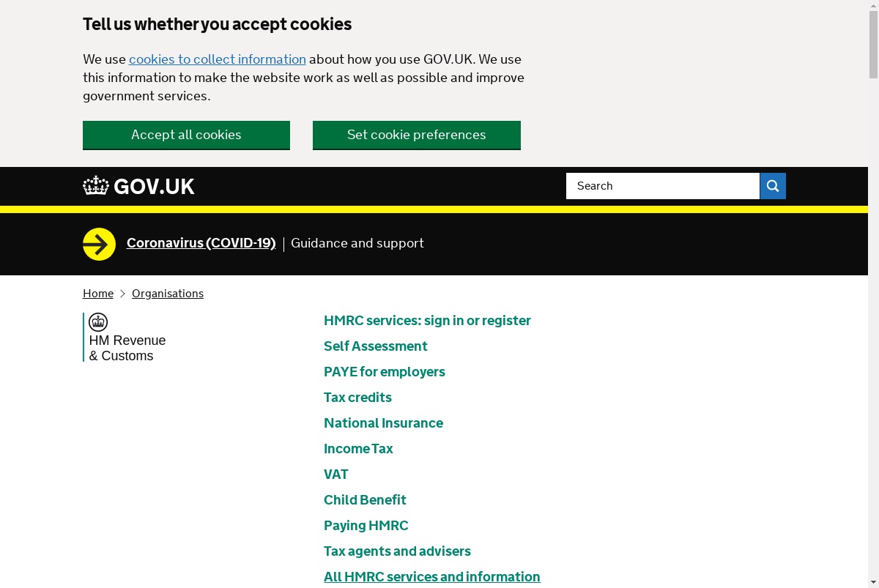Screen dimensions: 879x588
Task: Click the yellow circular arrow icon
Action: [99, 244]
